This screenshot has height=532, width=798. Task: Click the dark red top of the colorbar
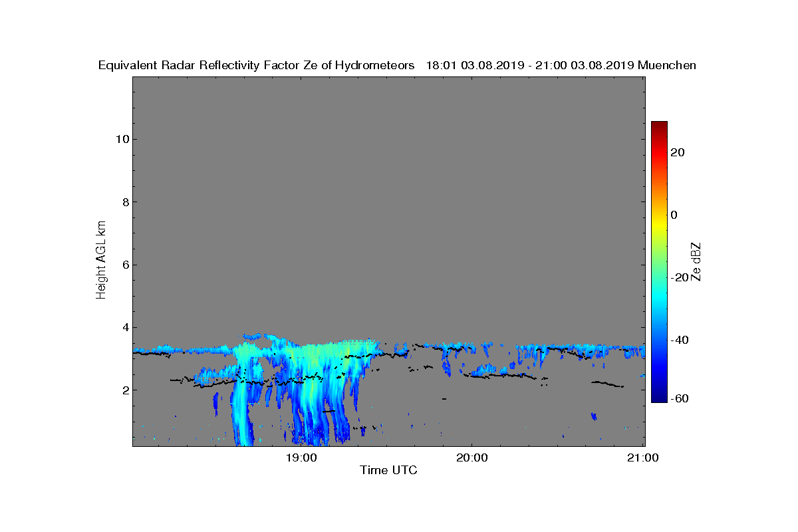click(659, 125)
